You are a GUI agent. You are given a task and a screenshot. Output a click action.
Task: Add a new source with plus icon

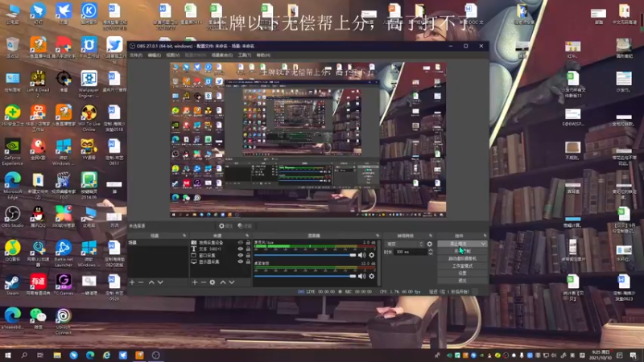point(195,282)
